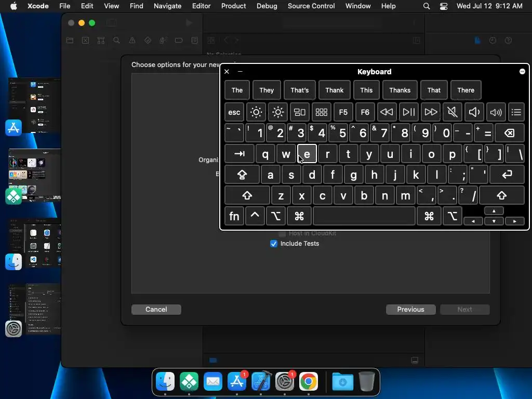The height and width of the screenshot is (399, 532).
Task: Tap the fast-forward media key
Action: pyautogui.click(x=431, y=112)
